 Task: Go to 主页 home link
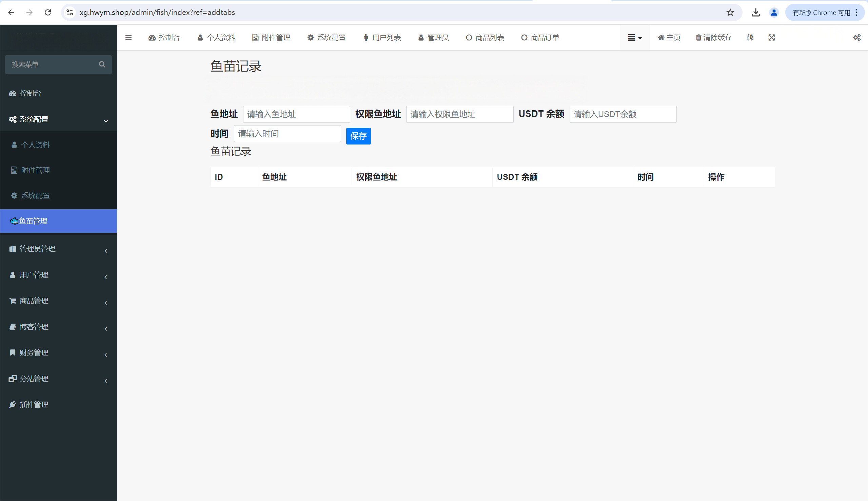coord(669,38)
